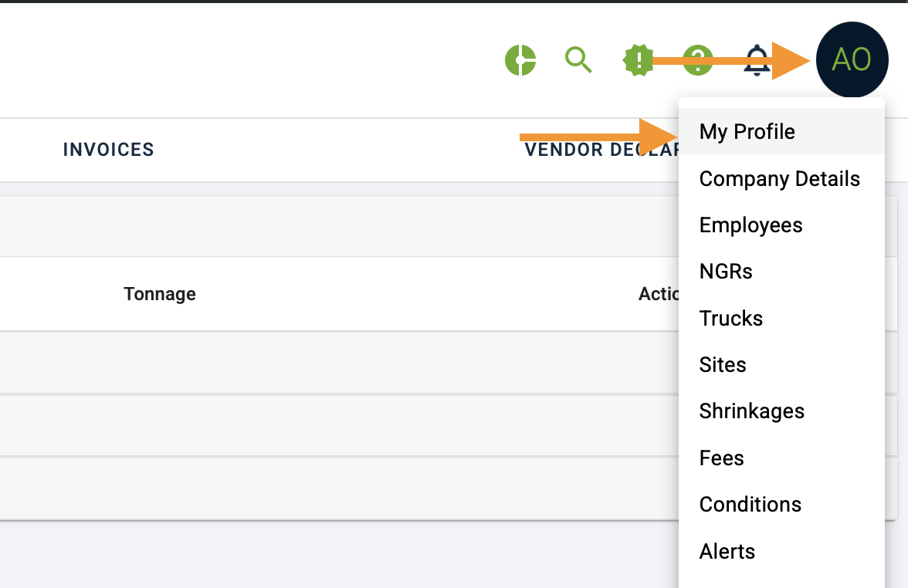
Task: Click the green pie chart icon
Action: click(520, 60)
